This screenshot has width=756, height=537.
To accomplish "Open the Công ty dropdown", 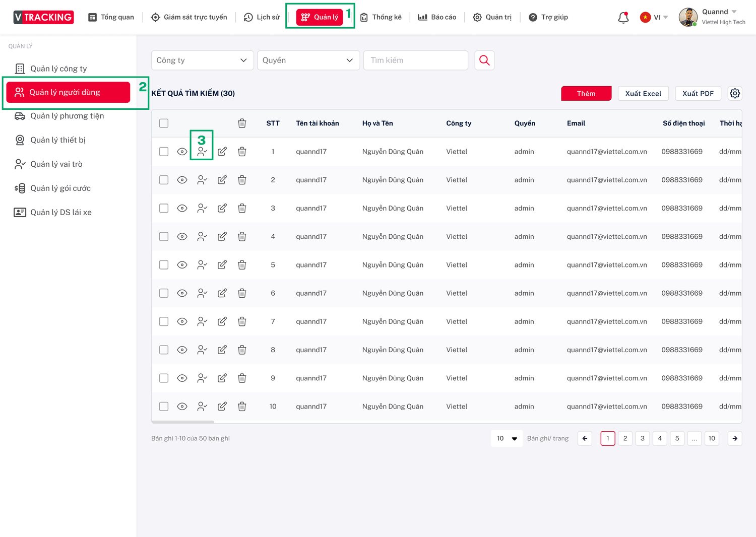I will (x=202, y=60).
